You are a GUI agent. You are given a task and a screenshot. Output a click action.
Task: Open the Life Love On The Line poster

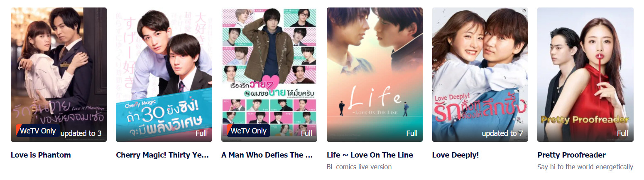[375, 74]
